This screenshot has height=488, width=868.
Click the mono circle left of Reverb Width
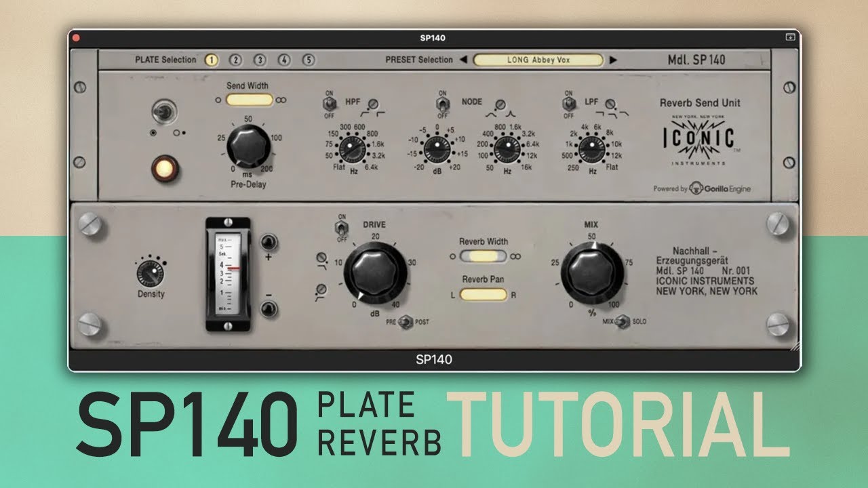453,256
